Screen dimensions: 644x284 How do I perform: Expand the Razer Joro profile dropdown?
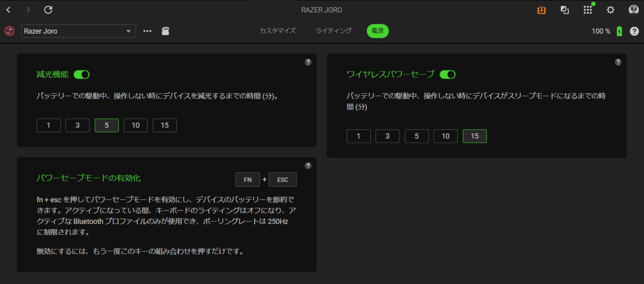click(x=78, y=31)
